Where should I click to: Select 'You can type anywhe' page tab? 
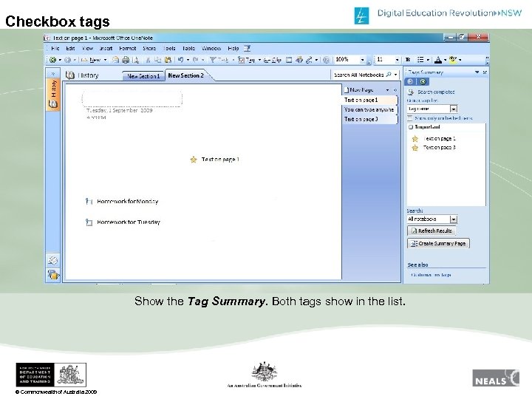[x=369, y=109]
